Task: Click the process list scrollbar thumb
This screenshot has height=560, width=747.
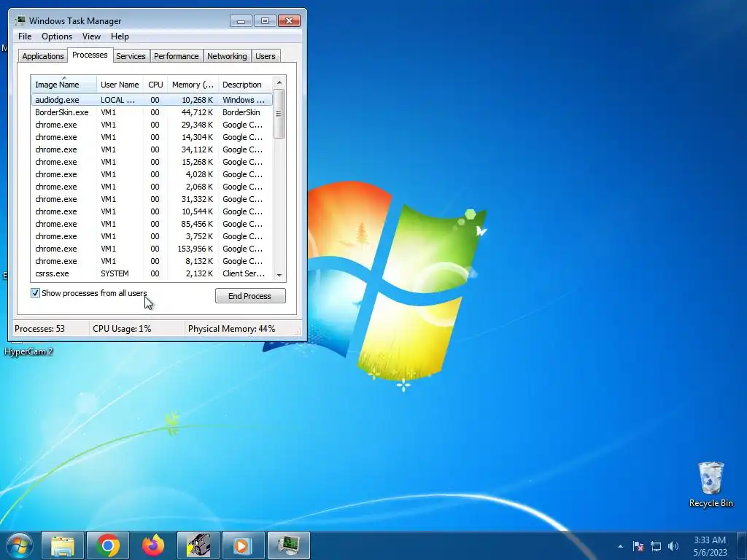Action: (x=279, y=114)
